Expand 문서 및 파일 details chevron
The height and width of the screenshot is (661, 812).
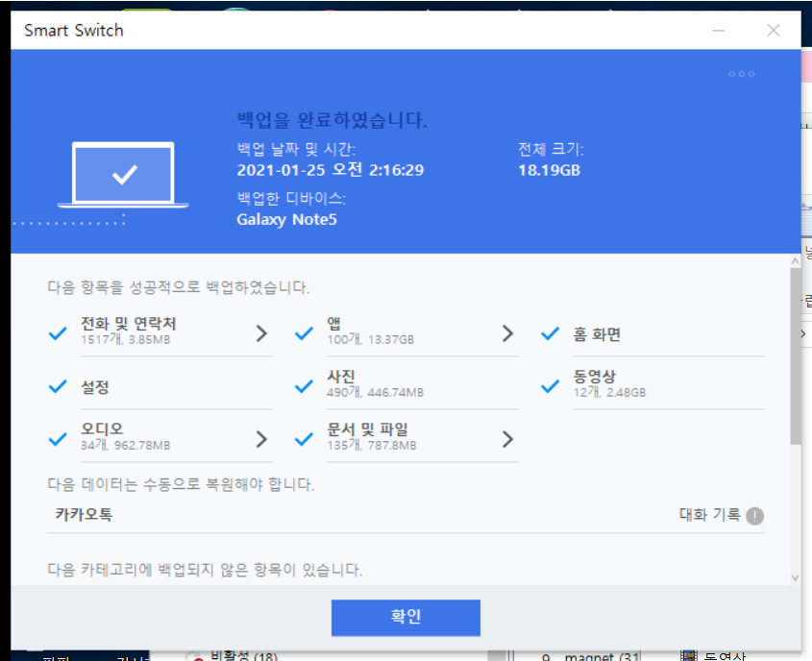508,439
